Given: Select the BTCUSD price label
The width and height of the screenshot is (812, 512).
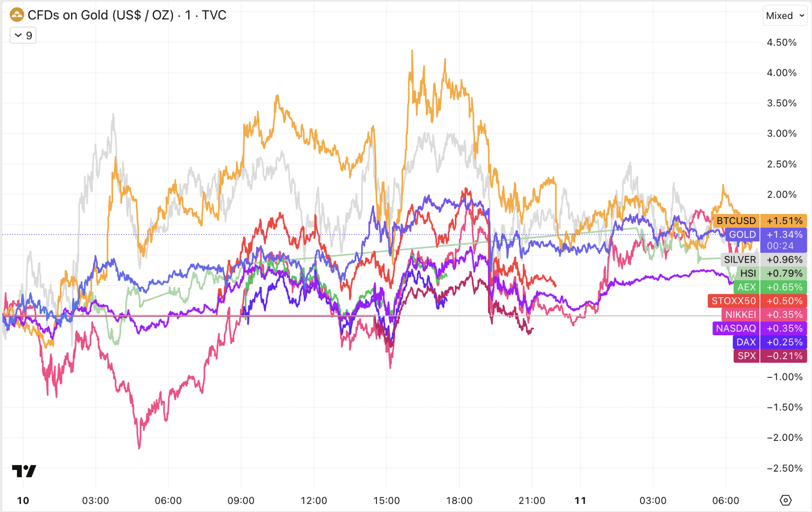Looking at the screenshot, I should [x=736, y=221].
